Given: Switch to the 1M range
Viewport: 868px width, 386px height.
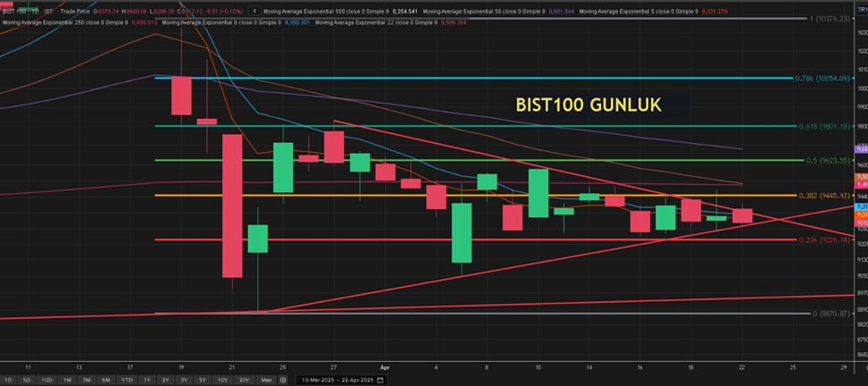Looking at the screenshot, I should point(67,380).
